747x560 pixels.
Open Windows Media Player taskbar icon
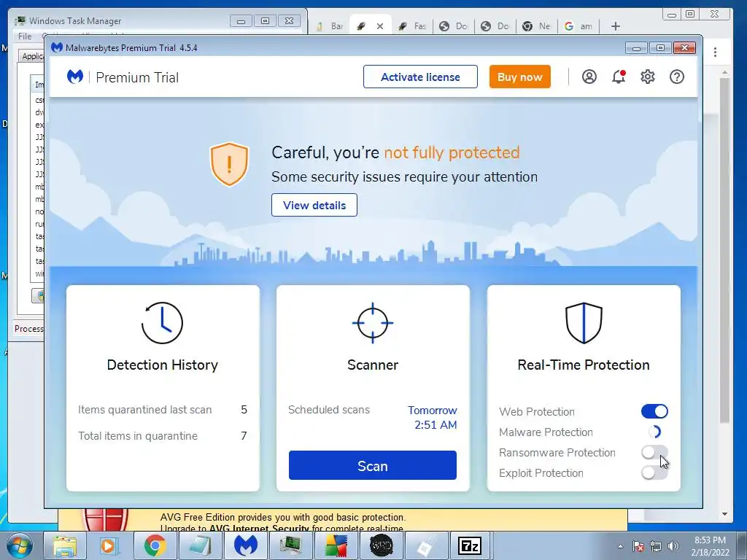(109, 545)
